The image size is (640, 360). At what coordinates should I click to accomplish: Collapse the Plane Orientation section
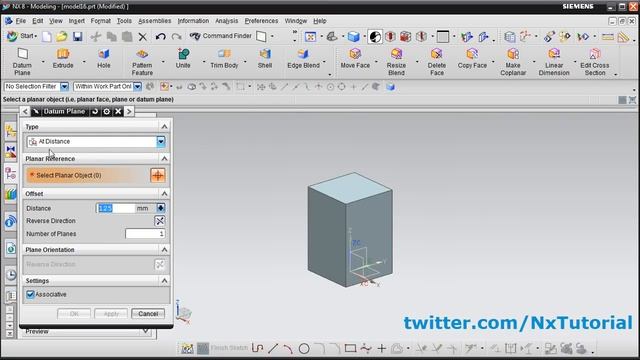[x=164, y=249]
